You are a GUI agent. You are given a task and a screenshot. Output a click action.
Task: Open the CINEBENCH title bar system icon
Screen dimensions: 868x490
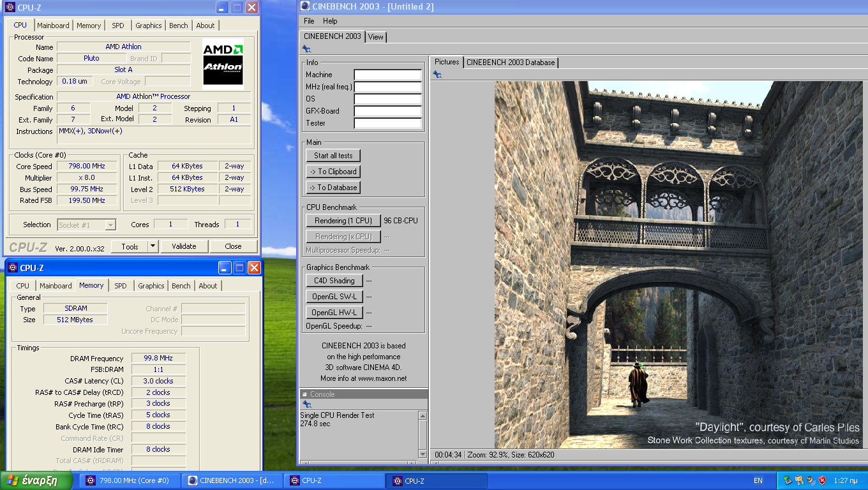coord(305,6)
